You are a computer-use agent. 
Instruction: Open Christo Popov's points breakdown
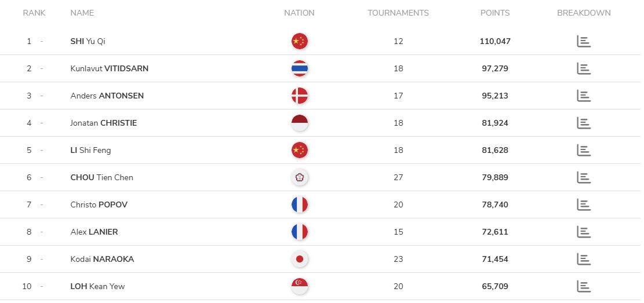pos(583,205)
